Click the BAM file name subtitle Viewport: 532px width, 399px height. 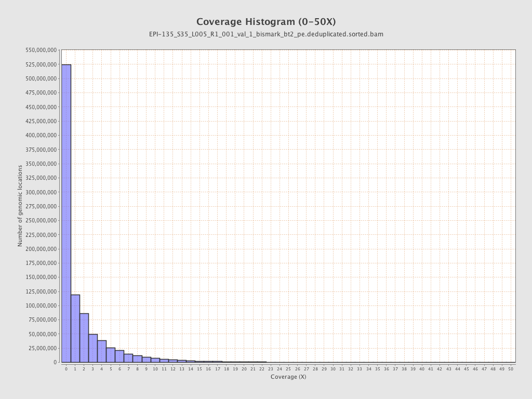pos(266,34)
